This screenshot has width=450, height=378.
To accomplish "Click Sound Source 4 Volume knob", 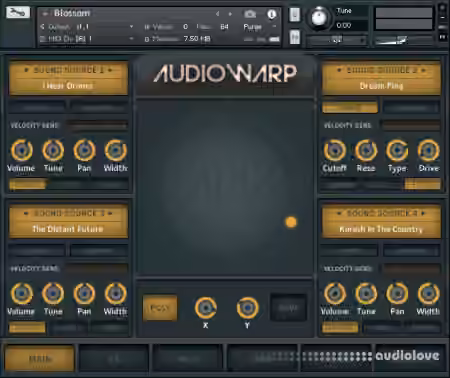I will coord(335,294).
